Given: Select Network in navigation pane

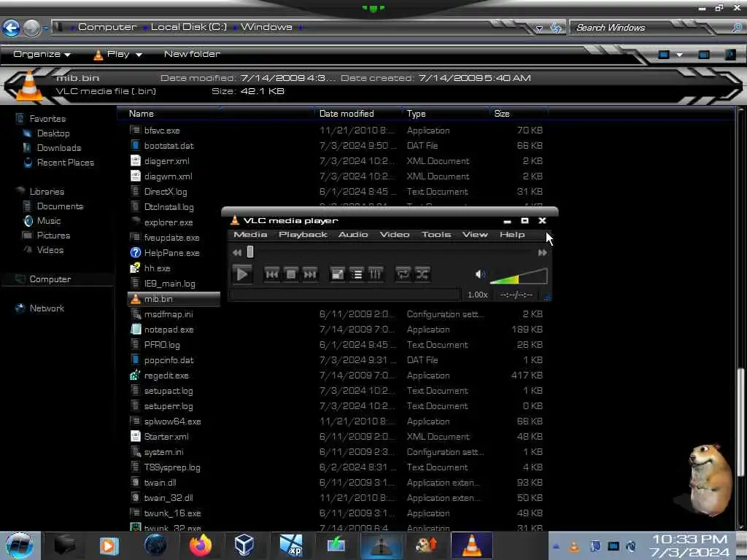Looking at the screenshot, I should [47, 308].
